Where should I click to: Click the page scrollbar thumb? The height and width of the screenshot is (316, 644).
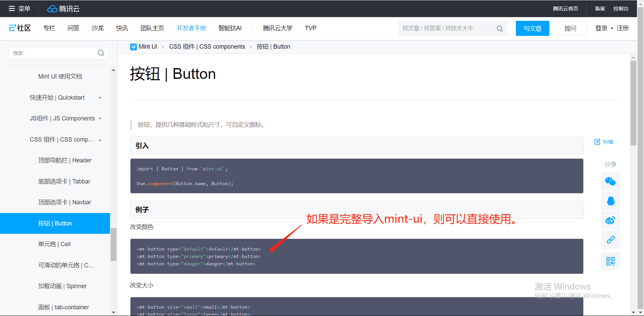(x=633, y=103)
